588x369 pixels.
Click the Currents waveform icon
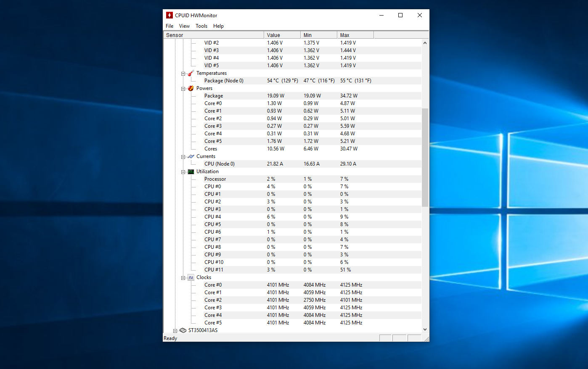coord(191,156)
